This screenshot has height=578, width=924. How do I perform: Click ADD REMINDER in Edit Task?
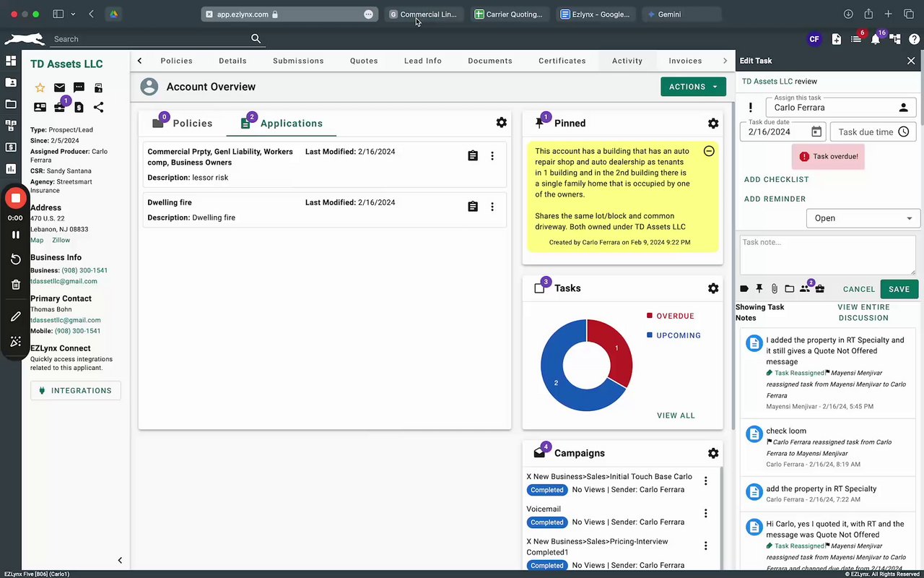(775, 199)
